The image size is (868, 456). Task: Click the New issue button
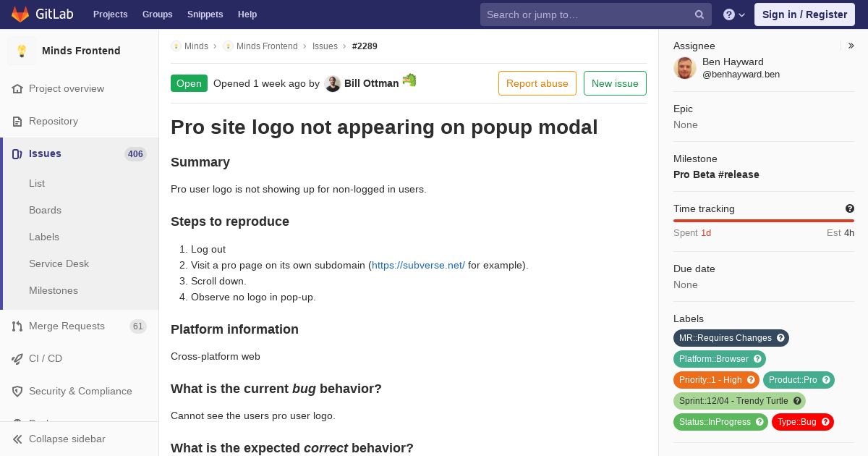(x=615, y=83)
